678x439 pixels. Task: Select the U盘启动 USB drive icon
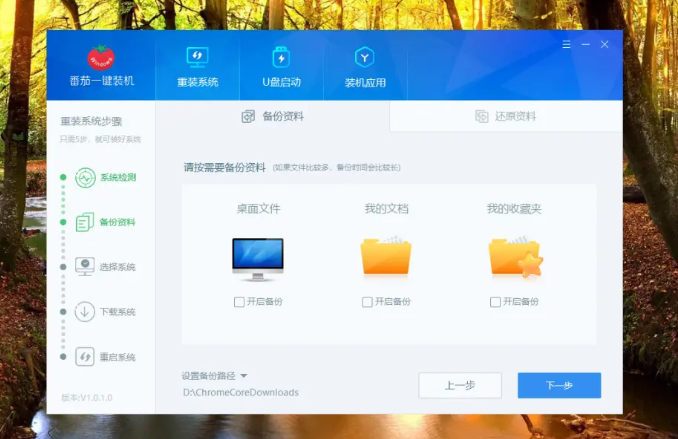[x=281, y=57]
